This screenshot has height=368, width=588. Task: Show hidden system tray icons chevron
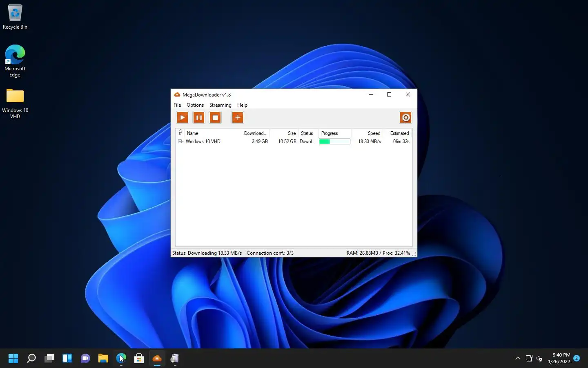click(x=518, y=359)
